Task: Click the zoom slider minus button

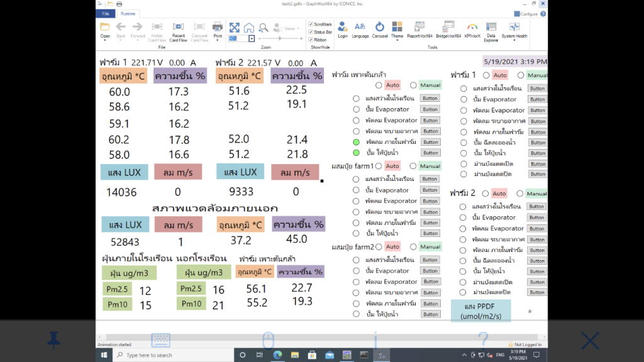Action: tap(259, 38)
